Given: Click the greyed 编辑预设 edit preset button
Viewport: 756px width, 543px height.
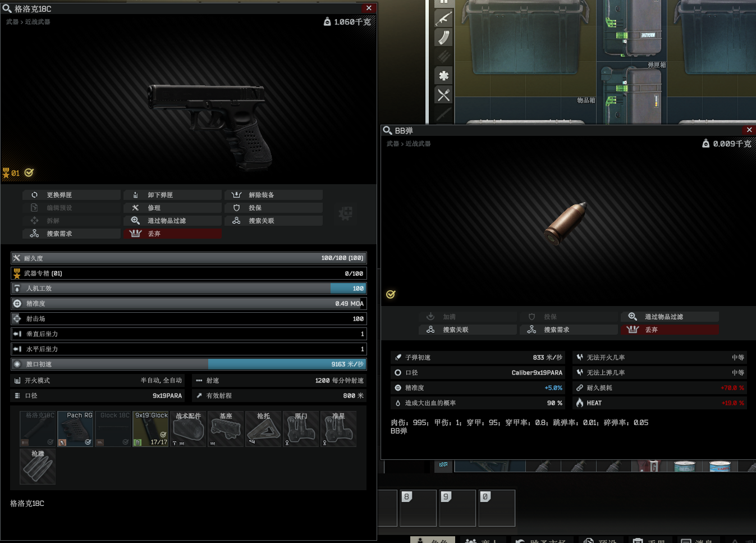Looking at the screenshot, I should pos(71,208).
